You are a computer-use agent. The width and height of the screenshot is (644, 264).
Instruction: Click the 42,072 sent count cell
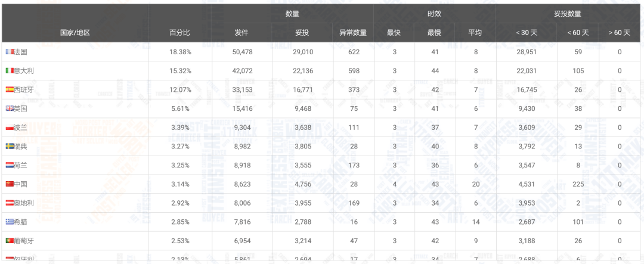pos(242,71)
